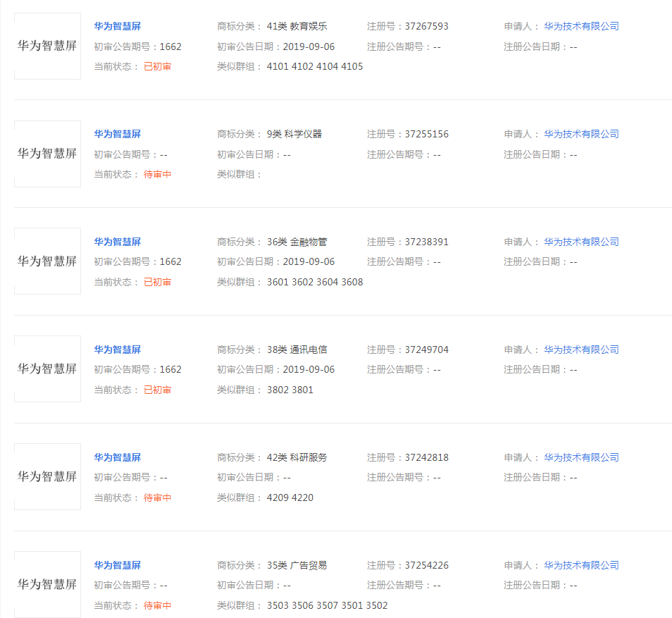Click similar groups 3802 3801
This screenshot has height=618, width=672.
290,390
